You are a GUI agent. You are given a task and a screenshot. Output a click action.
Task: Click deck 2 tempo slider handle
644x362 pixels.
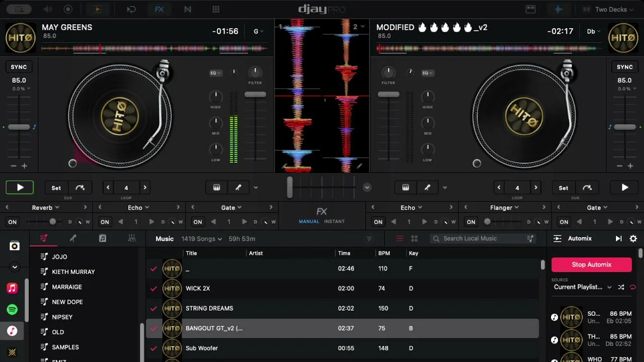(625, 127)
